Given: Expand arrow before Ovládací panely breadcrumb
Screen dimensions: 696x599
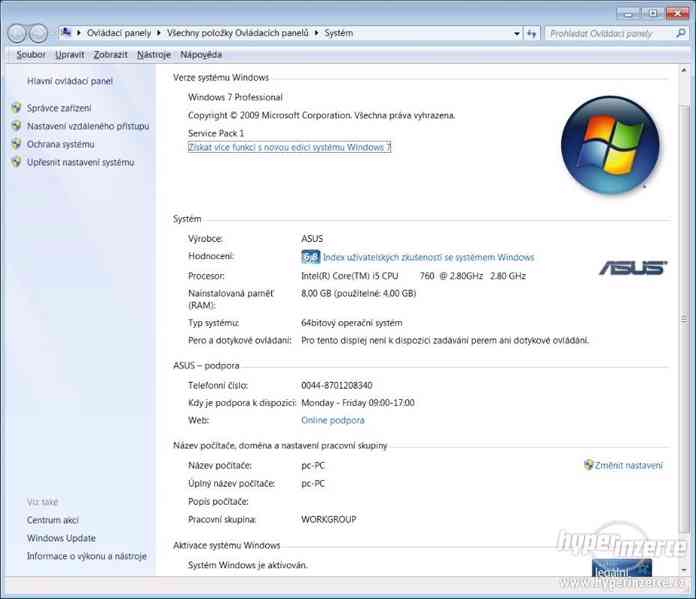Looking at the screenshot, I should [x=79, y=33].
